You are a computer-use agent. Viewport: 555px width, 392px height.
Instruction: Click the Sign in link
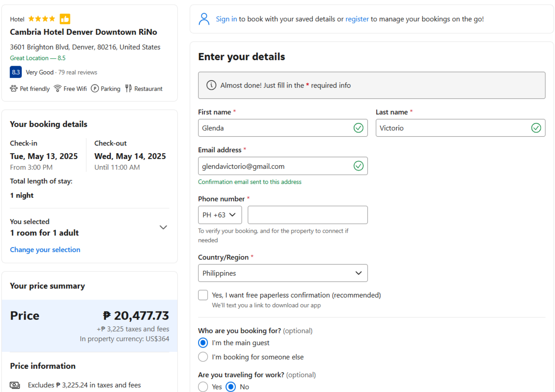[x=226, y=19]
